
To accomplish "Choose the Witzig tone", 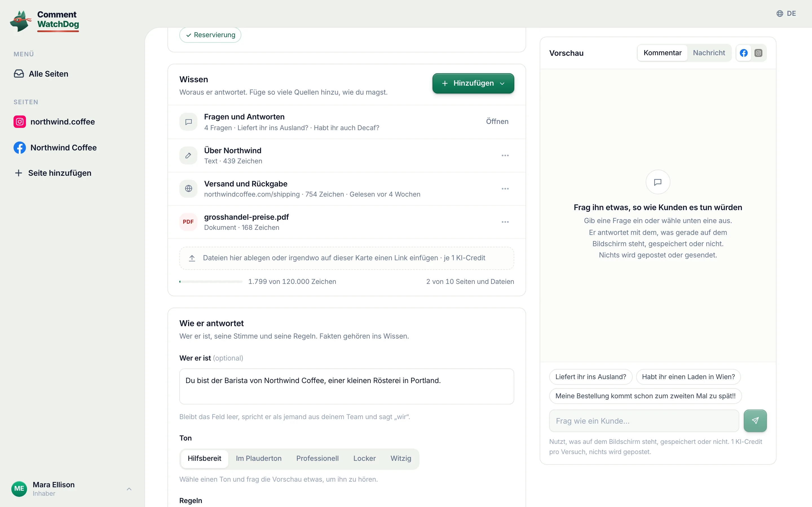I will point(401,458).
